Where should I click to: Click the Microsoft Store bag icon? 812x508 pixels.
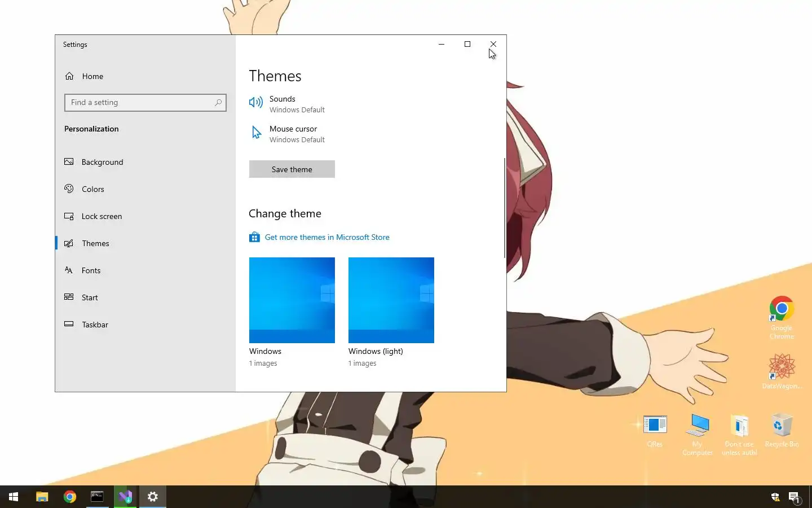pyautogui.click(x=255, y=237)
